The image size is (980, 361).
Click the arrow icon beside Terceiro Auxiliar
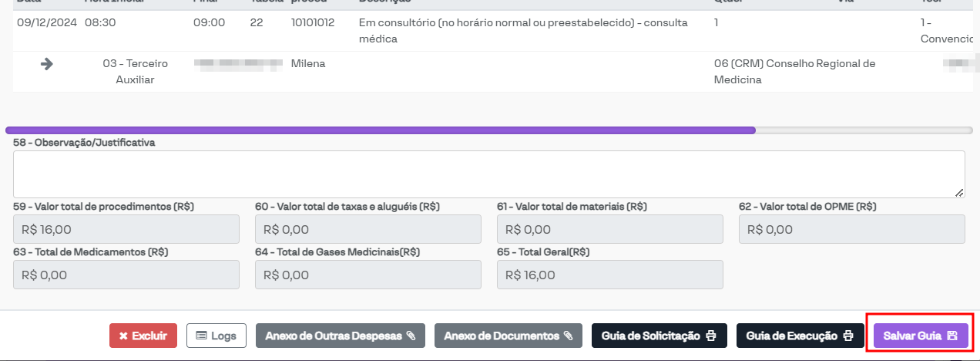click(47, 64)
